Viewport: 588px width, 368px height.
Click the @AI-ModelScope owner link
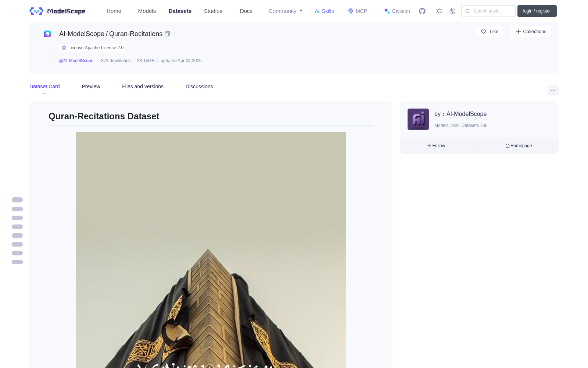[x=76, y=61]
